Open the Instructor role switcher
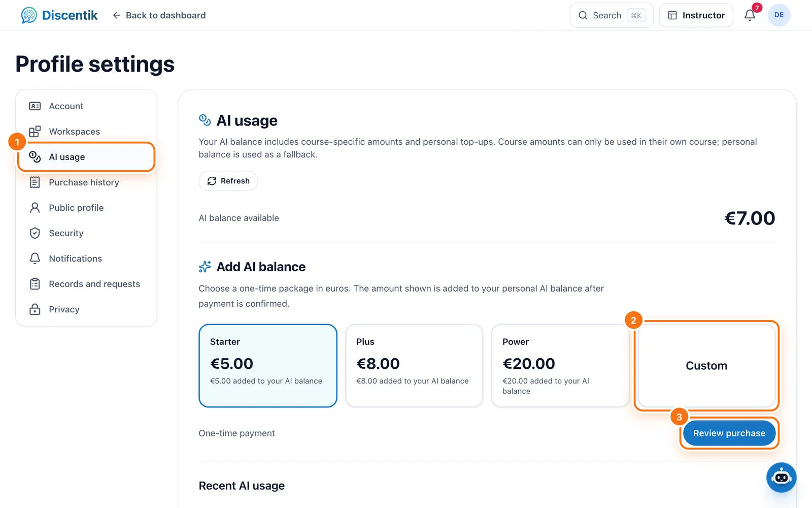 (696, 15)
